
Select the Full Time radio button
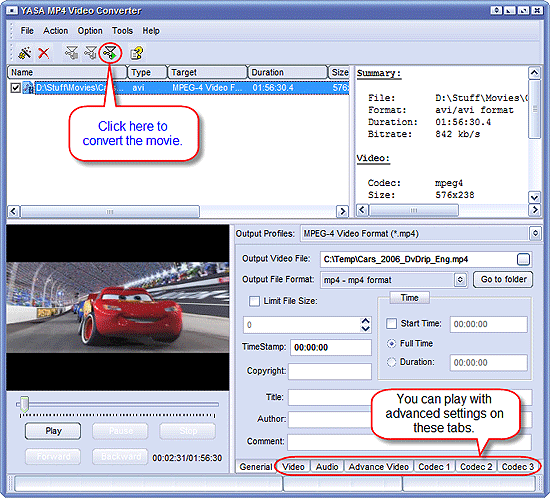[x=391, y=343]
